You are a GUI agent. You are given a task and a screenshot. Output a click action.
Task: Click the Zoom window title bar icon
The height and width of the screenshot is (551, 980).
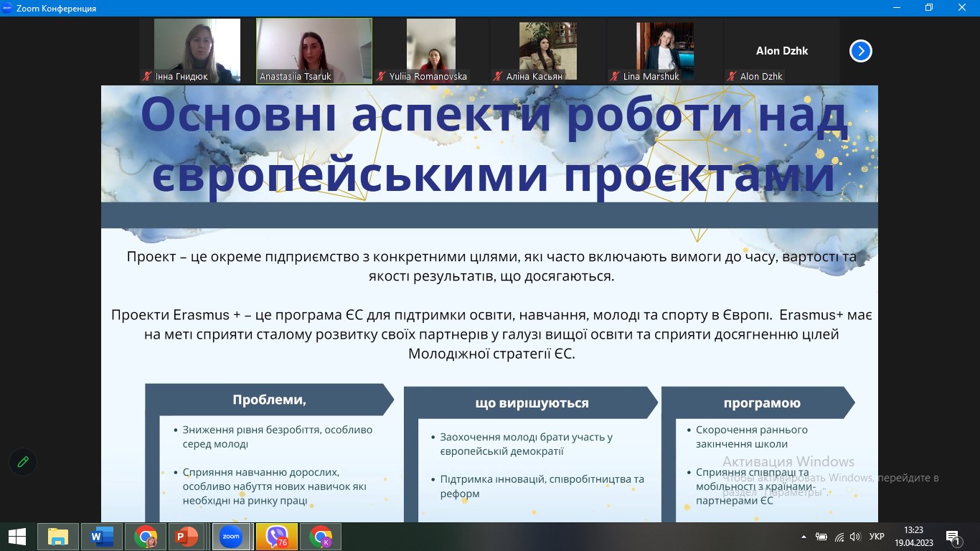pos(7,8)
